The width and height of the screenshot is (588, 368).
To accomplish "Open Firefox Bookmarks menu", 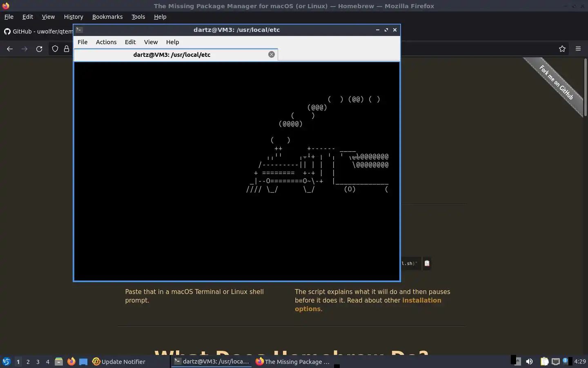I will click(x=107, y=17).
